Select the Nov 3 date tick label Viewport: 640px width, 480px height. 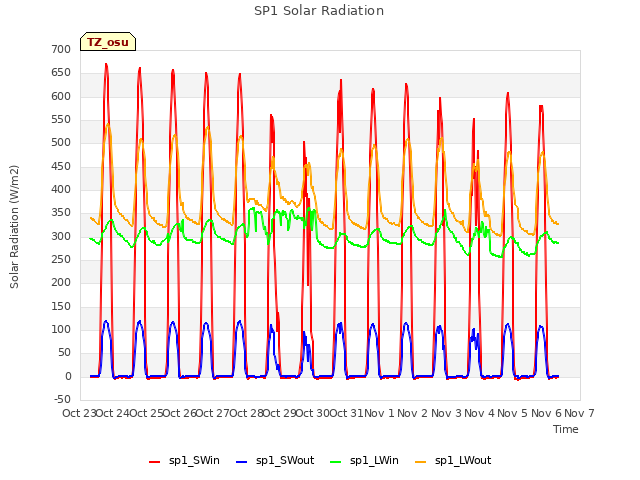(446, 413)
